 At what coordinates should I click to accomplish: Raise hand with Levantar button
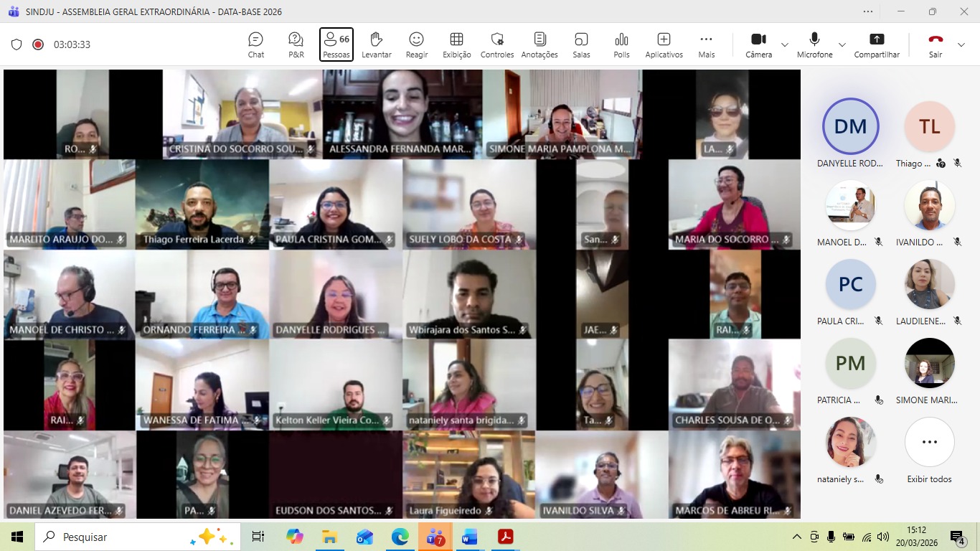[376, 44]
